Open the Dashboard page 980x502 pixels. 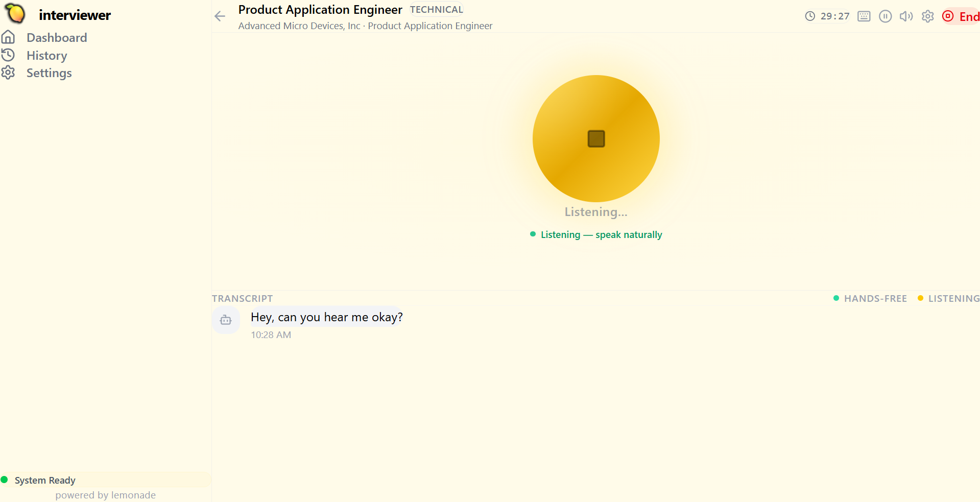click(57, 38)
